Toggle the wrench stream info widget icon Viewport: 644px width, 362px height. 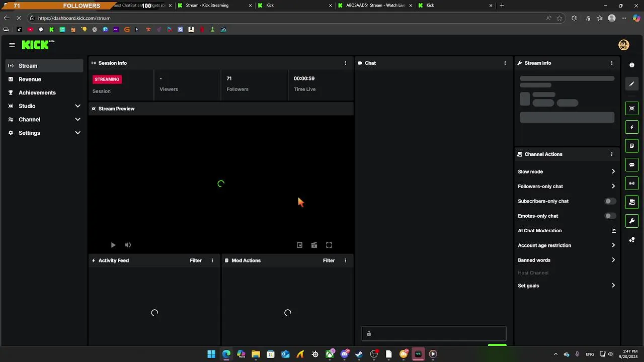[632, 221]
